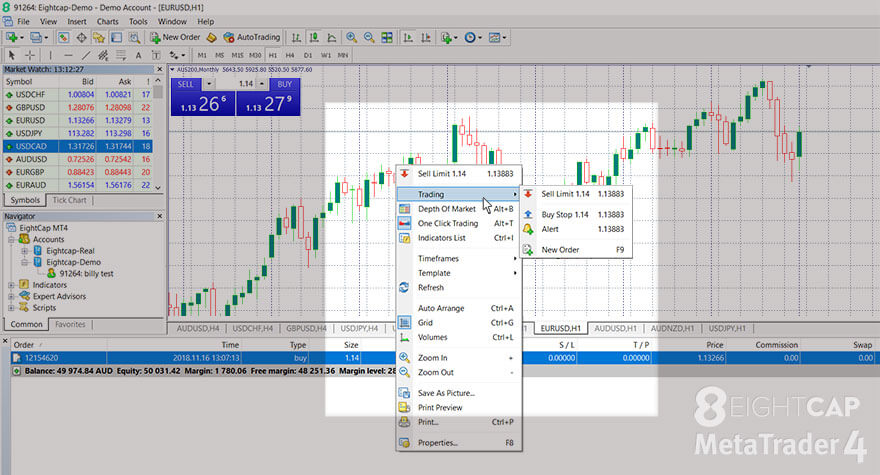Select the GBPUSD row in Market Watch
880x475 pixels.
tap(78, 107)
